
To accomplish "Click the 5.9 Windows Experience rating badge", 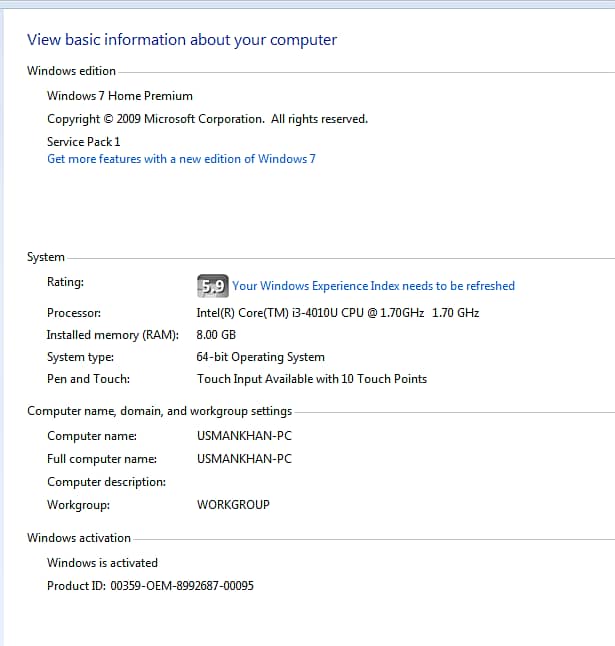I will [213, 286].
